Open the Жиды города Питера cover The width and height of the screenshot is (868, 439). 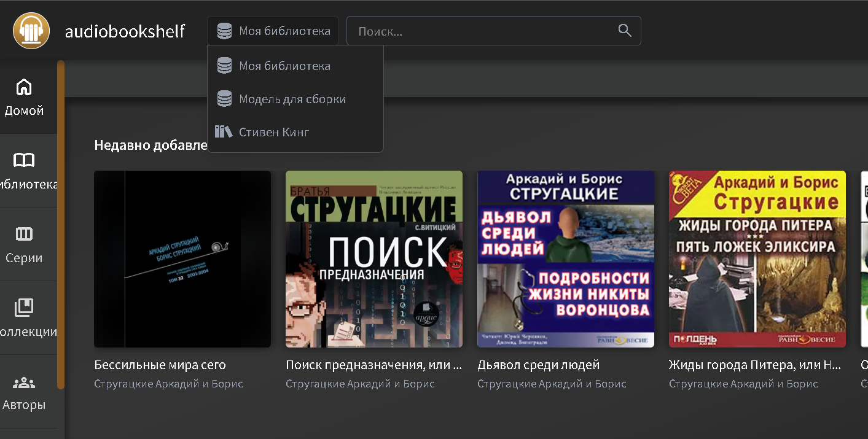pos(757,259)
